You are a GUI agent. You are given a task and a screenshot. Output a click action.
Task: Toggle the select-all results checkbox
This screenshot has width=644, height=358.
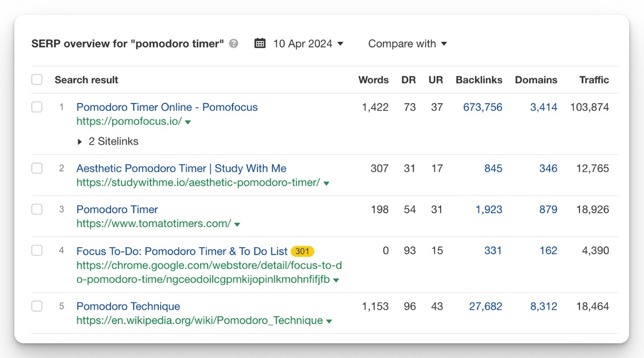point(37,80)
